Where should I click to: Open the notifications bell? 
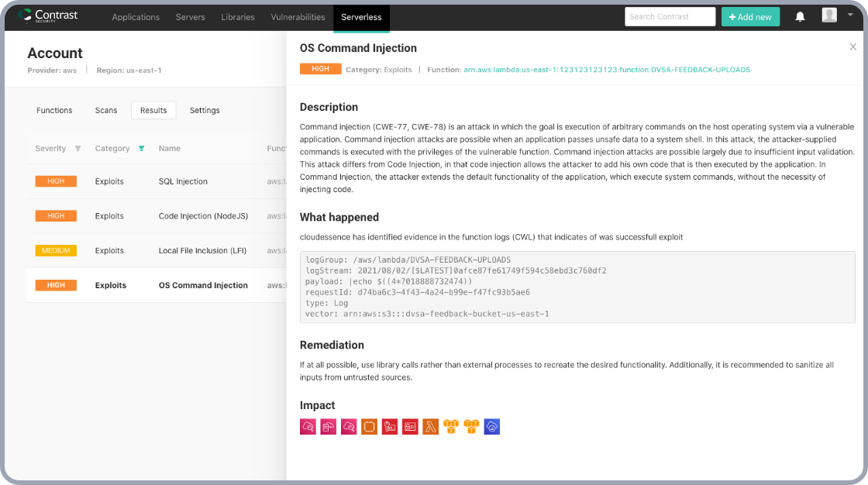(x=800, y=17)
